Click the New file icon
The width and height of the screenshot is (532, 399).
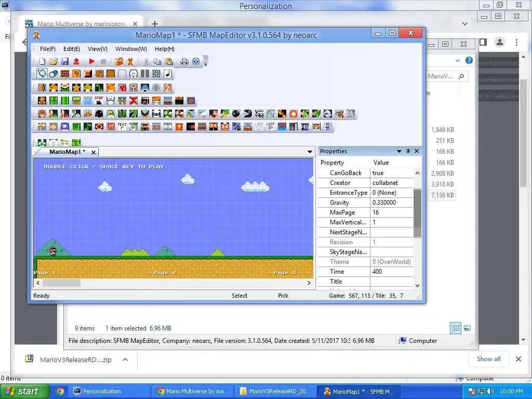[42, 61]
